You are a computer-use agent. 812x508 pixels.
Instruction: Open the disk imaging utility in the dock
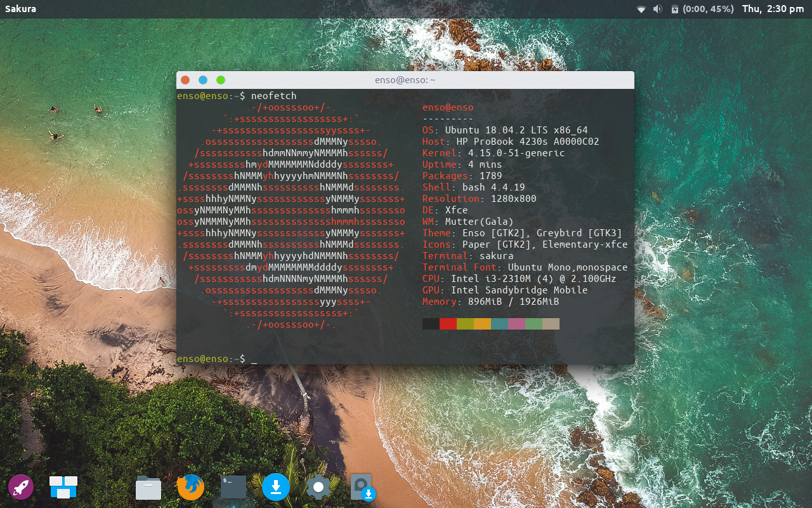tap(362, 486)
